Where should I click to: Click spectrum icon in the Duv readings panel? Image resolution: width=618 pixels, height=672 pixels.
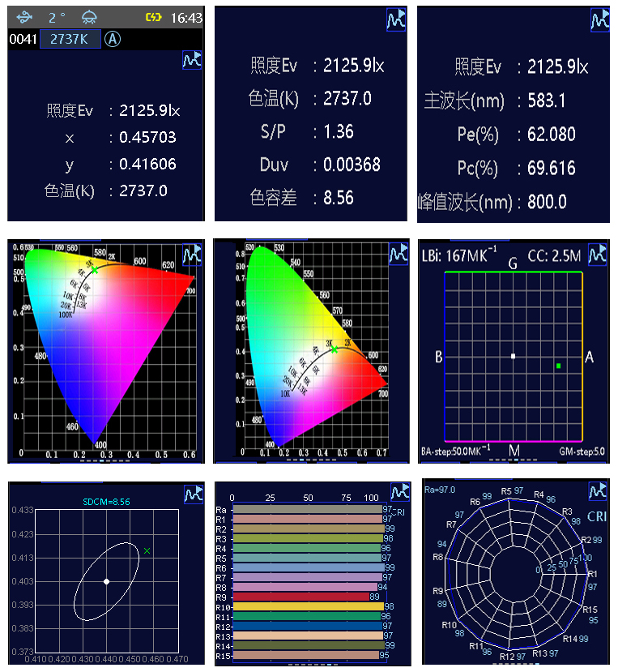click(x=394, y=21)
